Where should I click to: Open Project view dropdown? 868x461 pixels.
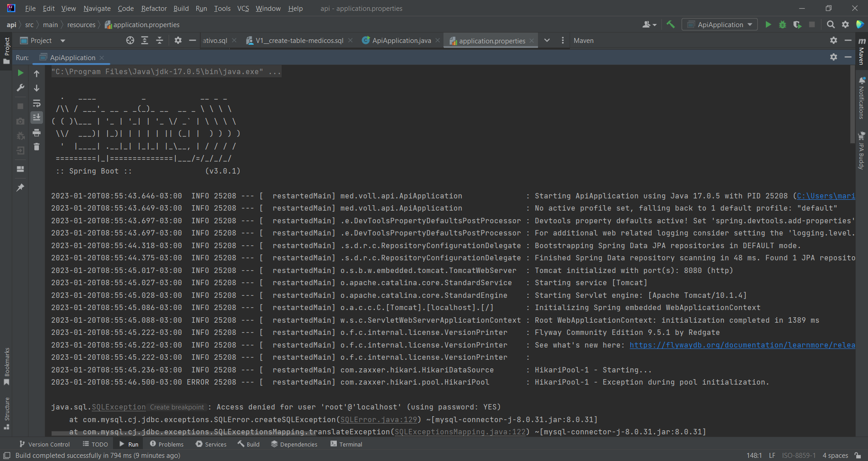(63, 41)
